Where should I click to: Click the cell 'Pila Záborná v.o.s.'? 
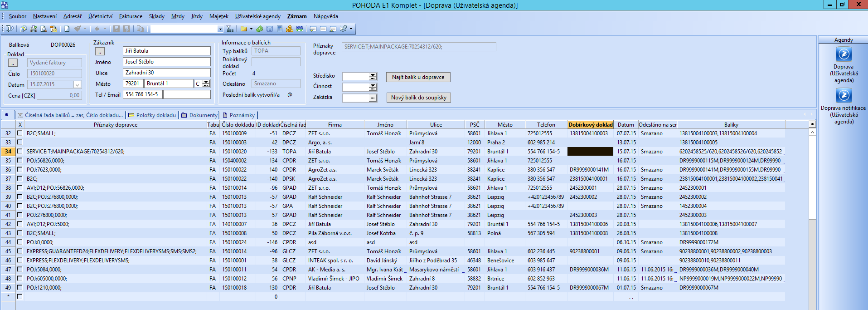[x=335, y=233]
